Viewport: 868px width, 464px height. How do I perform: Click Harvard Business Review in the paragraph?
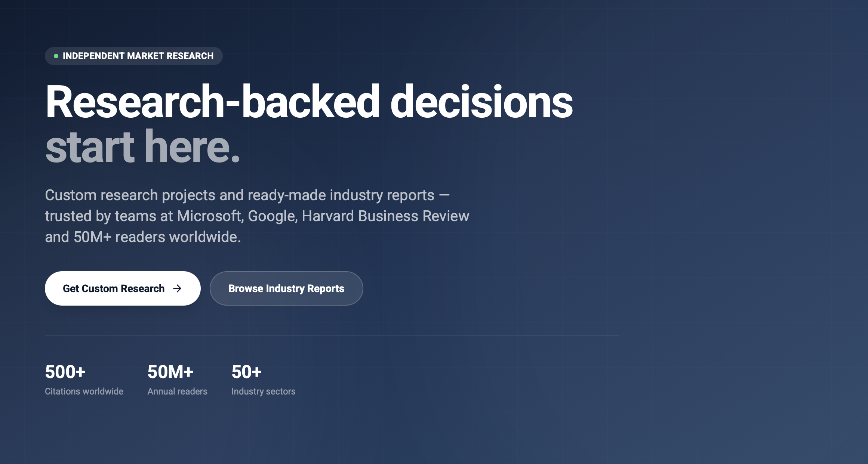click(385, 216)
